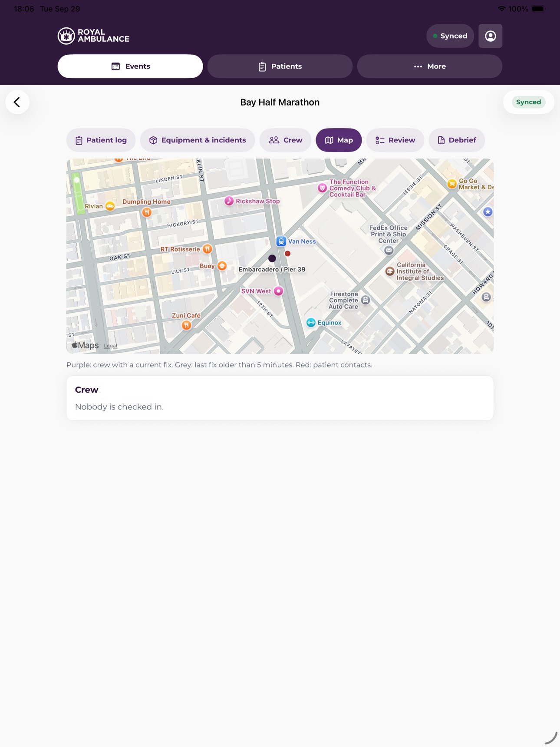Select the Rivian car pin
This screenshot has width=560, height=747.
[x=110, y=206]
